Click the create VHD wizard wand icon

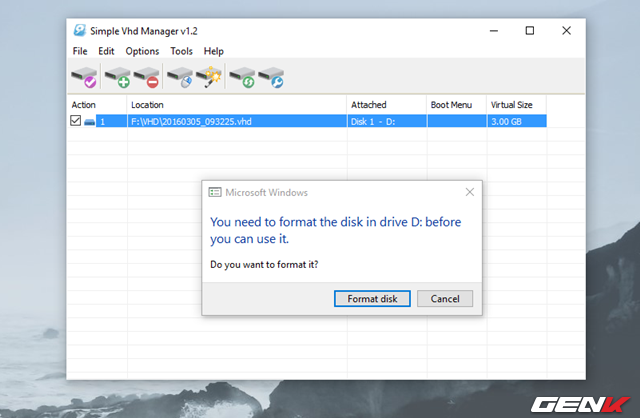coord(209,77)
